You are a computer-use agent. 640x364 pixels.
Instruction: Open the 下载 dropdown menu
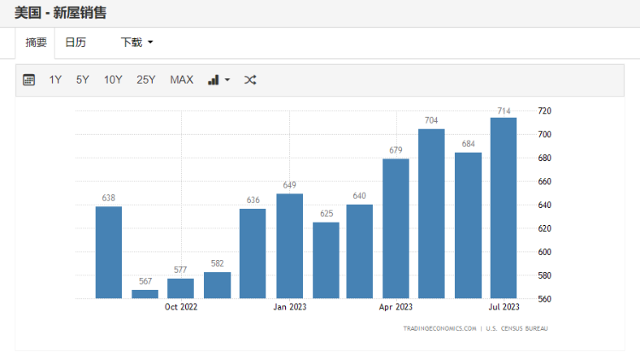coord(137,43)
